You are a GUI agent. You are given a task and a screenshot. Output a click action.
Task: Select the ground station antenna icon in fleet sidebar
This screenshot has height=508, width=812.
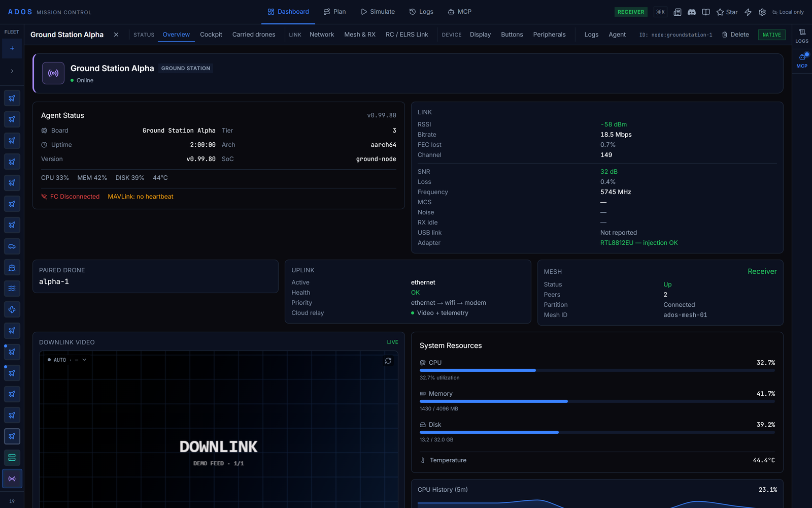coord(12,479)
